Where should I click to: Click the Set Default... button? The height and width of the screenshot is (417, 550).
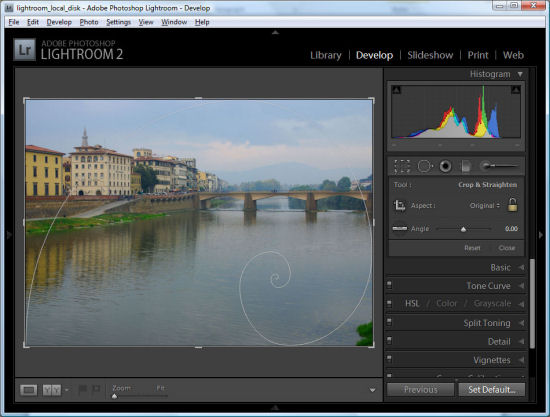492,390
